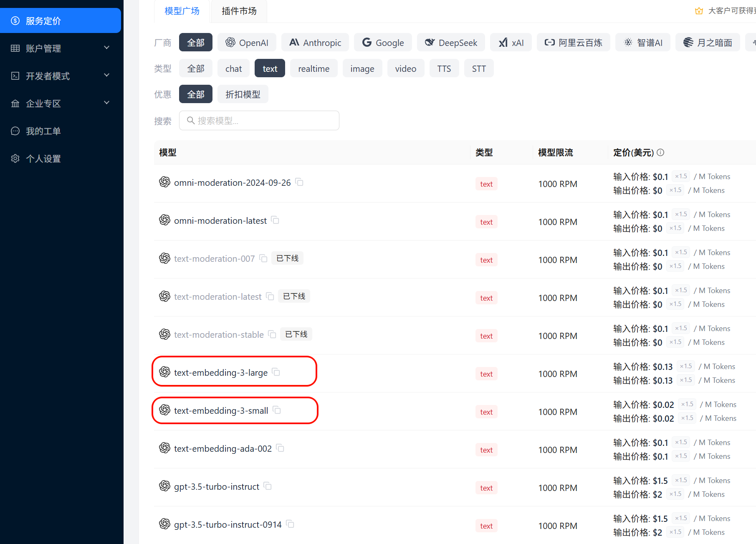This screenshot has height=544, width=756.
Task: Select the STT type filter
Action: pyautogui.click(x=478, y=68)
